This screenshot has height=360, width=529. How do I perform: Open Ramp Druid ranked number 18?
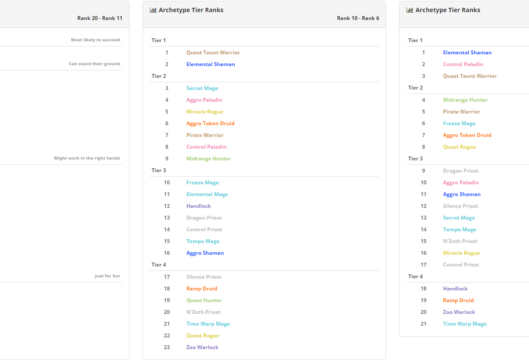[x=201, y=288]
